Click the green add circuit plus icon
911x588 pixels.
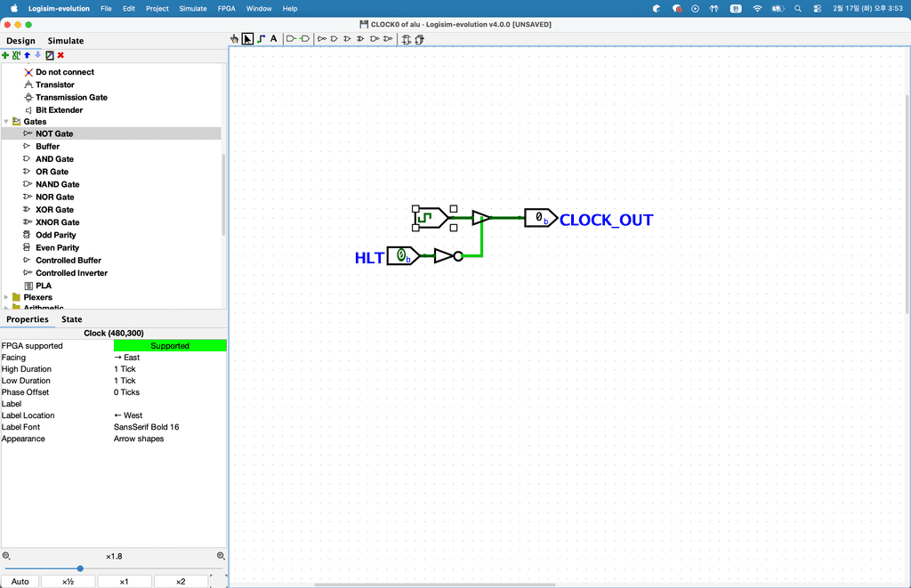pyautogui.click(x=5, y=55)
